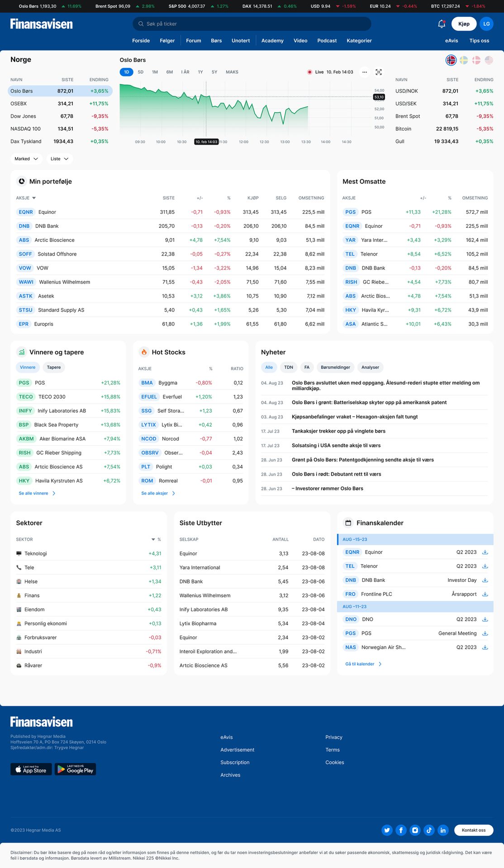Open the Instagram social link
Viewport: 504px width, 868px height.
click(415, 830)
